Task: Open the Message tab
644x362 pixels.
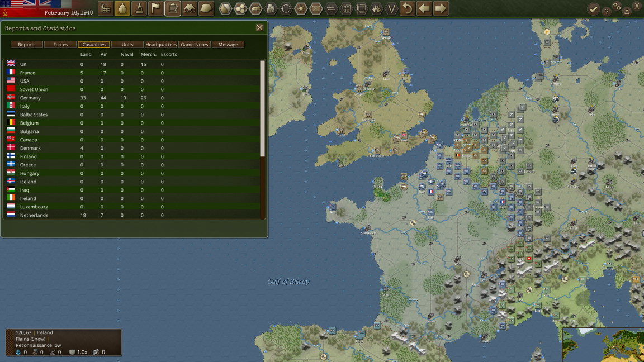Action: pyautogui.click(x=228, y=44)
